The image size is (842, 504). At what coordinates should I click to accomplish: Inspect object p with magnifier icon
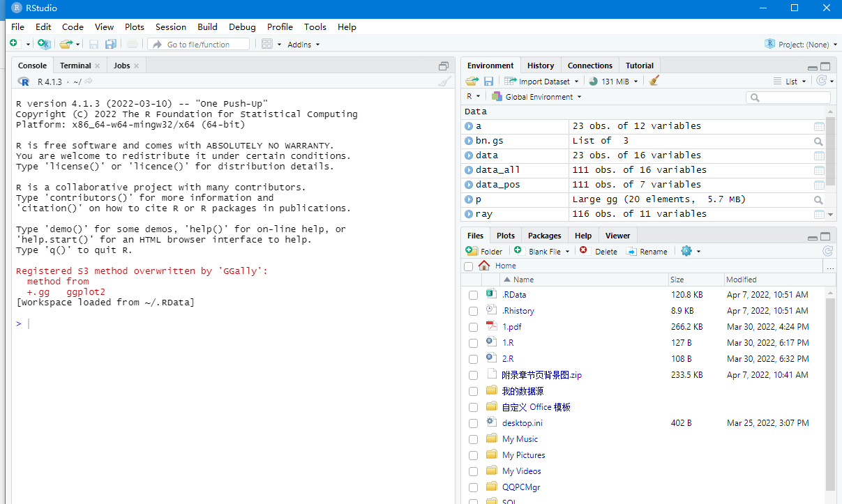pos(819,199)
